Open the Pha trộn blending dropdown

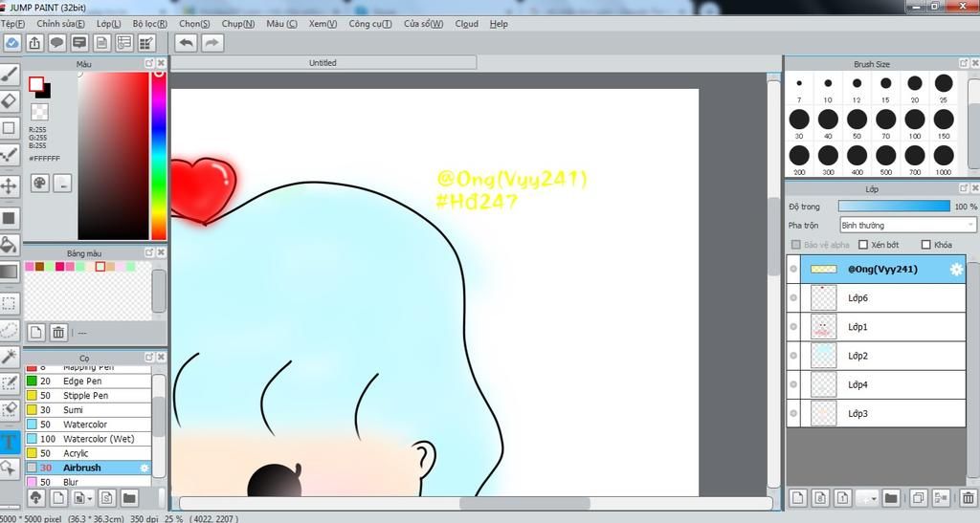pyautogui.click(x=907, y=226)
